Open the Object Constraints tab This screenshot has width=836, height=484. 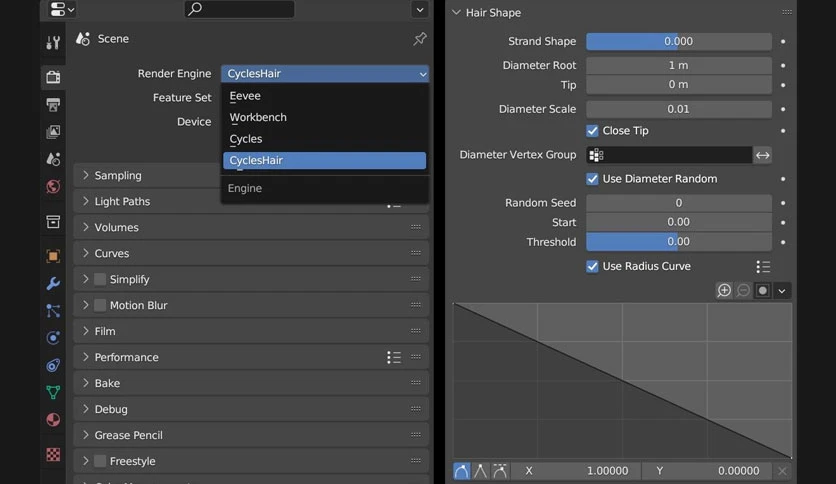click(x=53, y=365)
